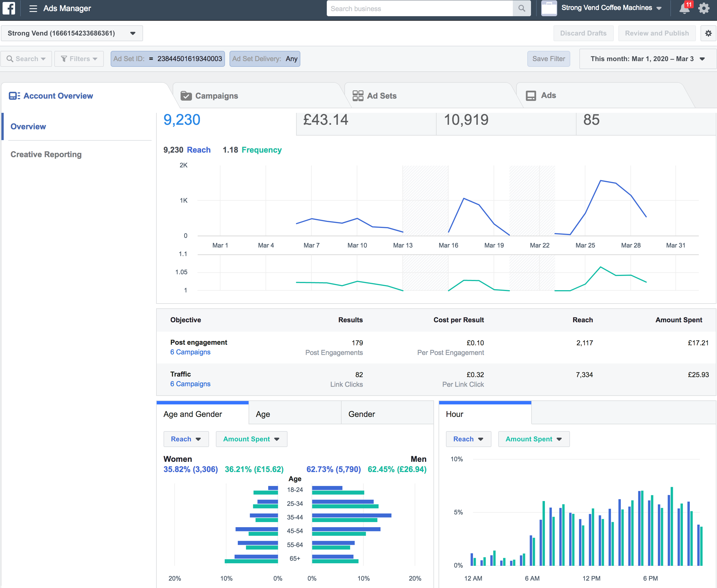Click into the Search business field

tap(420, 9)
